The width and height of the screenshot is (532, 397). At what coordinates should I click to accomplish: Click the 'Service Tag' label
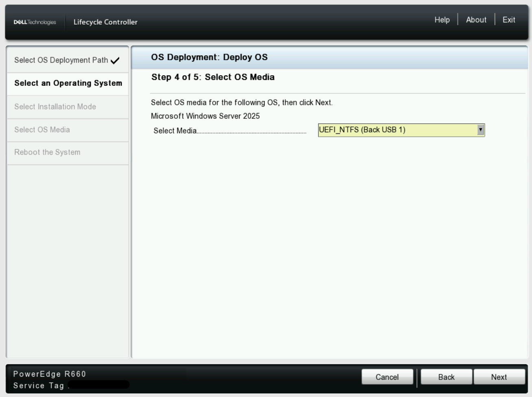(x=39, y=386)
